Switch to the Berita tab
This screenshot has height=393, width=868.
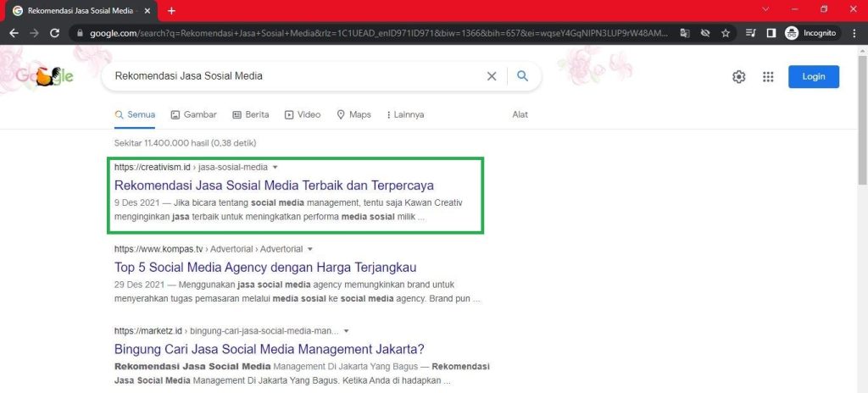tap(251, 114)
